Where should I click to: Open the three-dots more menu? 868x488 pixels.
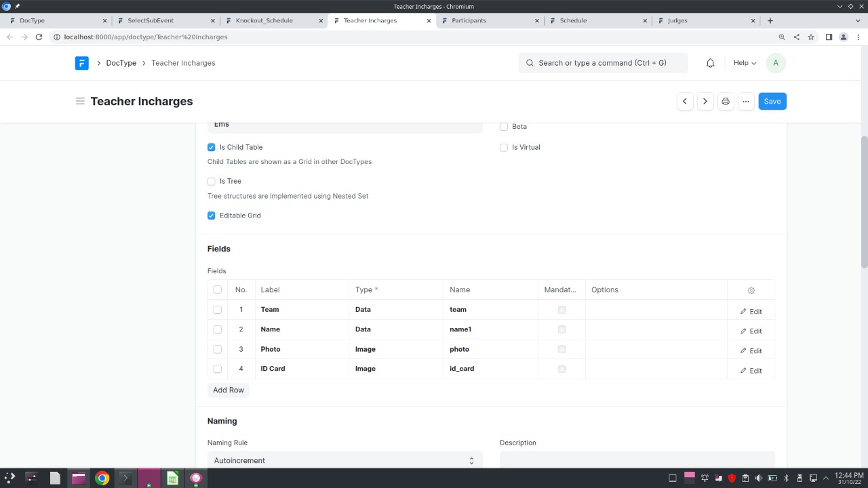(x=746, y=102)
